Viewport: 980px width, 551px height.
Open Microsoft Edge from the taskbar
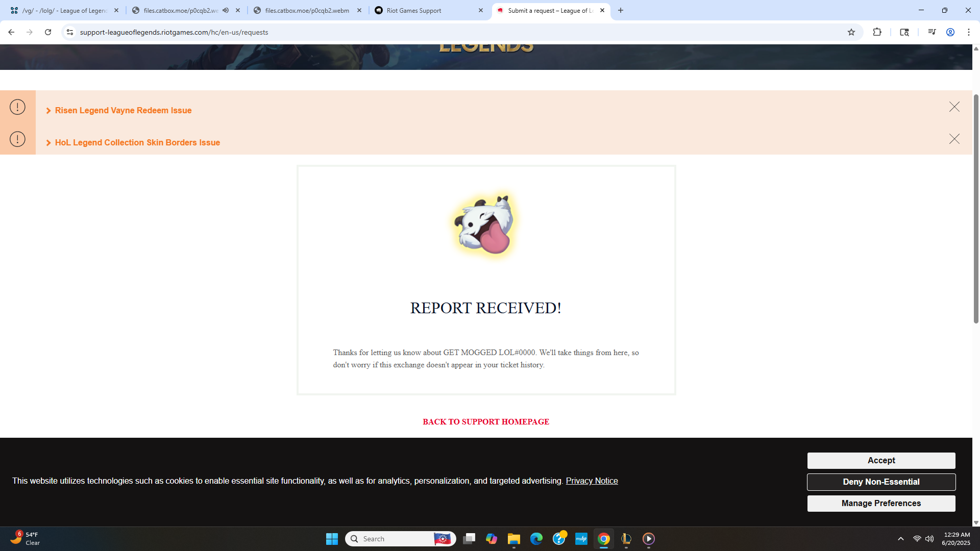pyautogui.click(x=536, y=539)
